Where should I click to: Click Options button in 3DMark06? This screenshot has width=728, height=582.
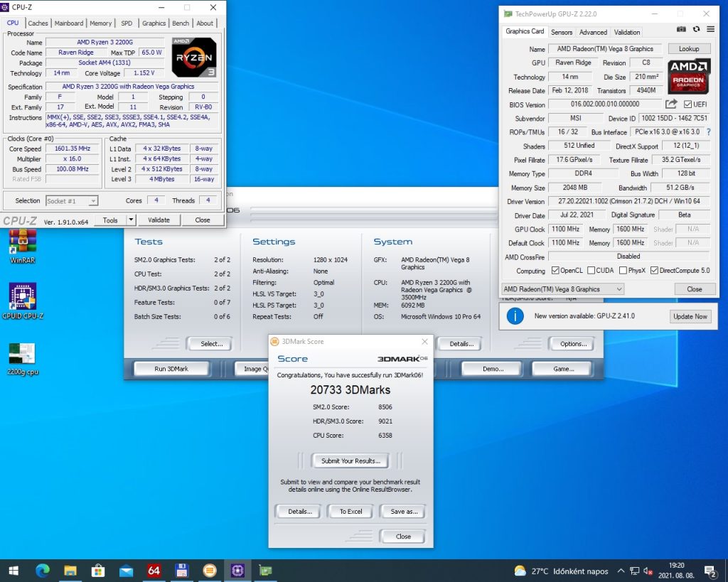[x=573, y=344]
